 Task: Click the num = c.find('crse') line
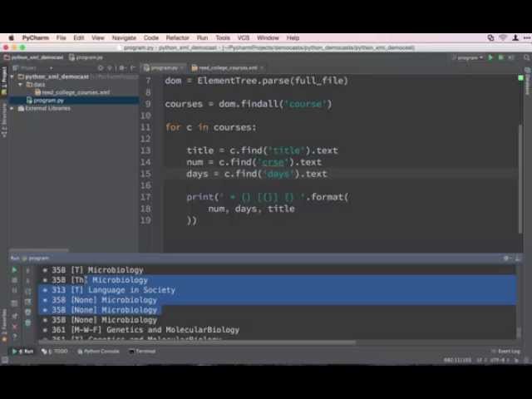(254, 162)
